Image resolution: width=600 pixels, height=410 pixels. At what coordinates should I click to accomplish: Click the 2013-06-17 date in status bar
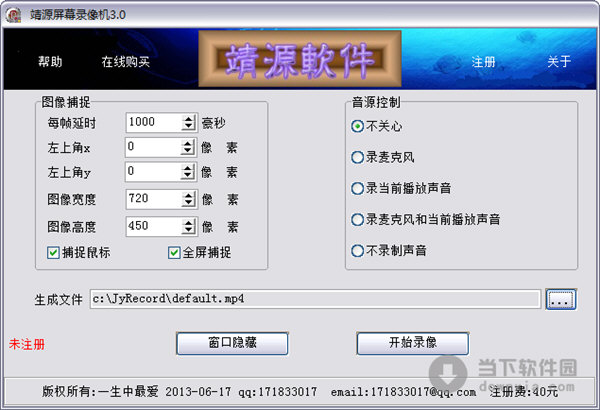coord(198,392)
